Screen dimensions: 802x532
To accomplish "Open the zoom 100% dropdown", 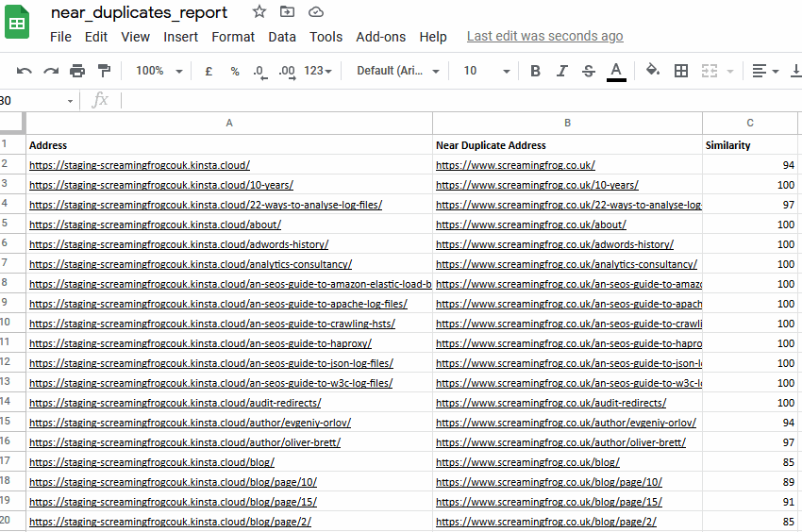I will coord(159,71).
